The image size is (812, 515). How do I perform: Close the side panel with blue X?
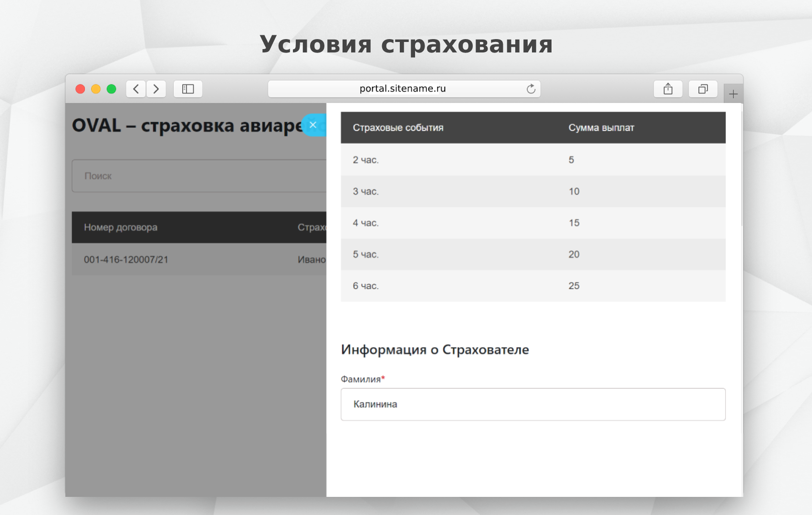(313, 125)
